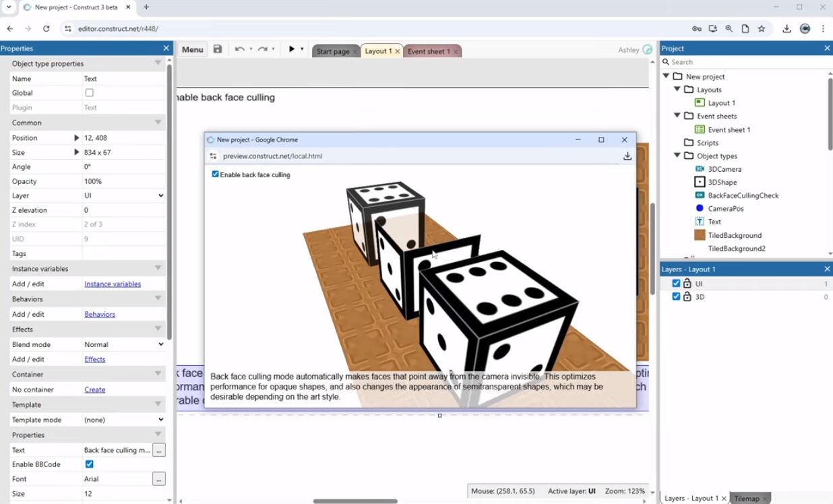Image resolution: width=833 pixels, height=504 pixels.
Task: Close the Properties panel
Action: [x=166, y=49]
